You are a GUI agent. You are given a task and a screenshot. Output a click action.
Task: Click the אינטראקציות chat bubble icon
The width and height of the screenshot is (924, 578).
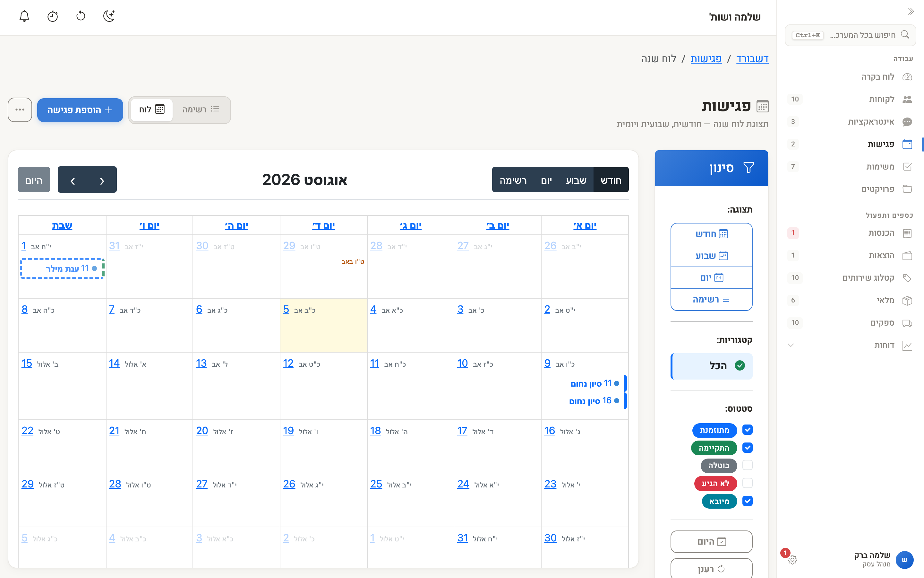coord(907,122)
